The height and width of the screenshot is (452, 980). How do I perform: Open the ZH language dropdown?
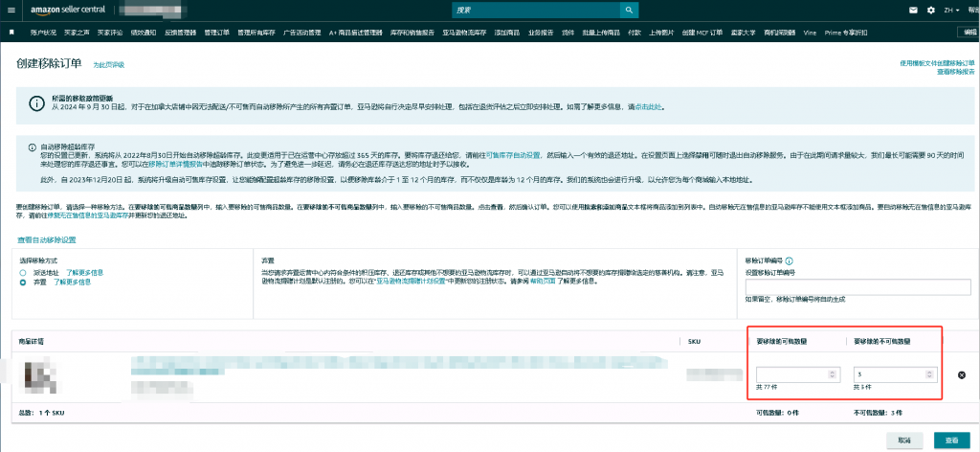click(952, 10)
